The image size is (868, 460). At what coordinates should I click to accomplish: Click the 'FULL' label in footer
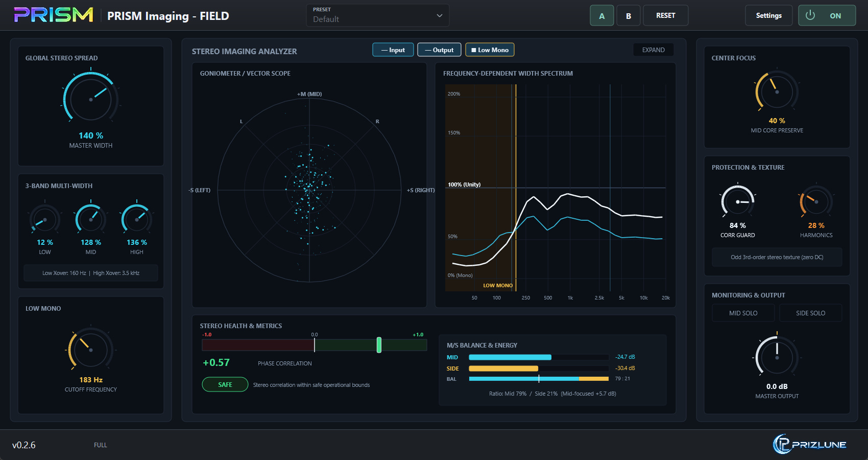pos(101,445)
